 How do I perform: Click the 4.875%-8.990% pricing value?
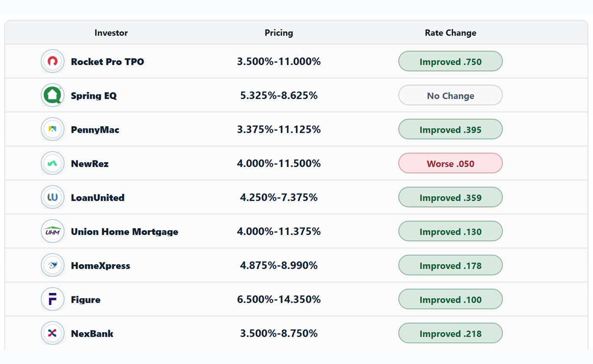(279, 266)
